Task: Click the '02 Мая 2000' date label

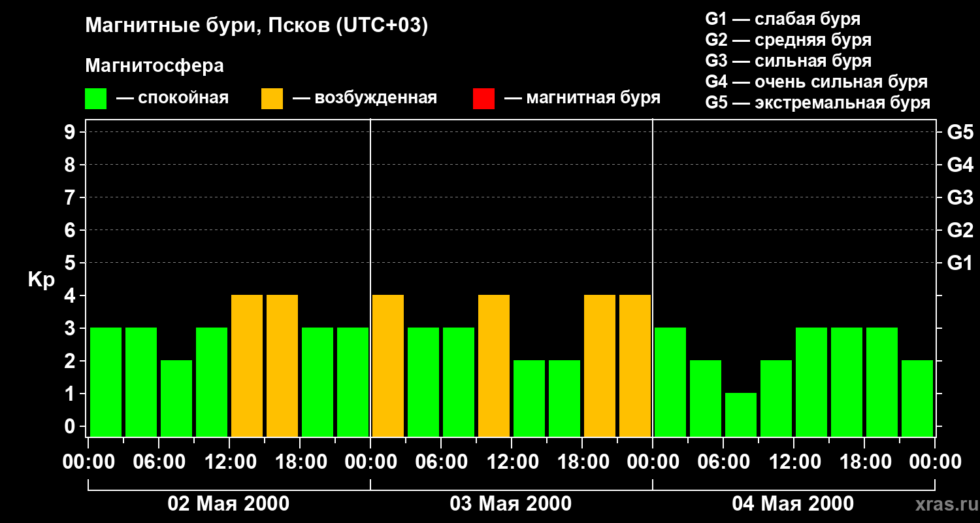Action: pyautogui.click(x=229, y=504)
